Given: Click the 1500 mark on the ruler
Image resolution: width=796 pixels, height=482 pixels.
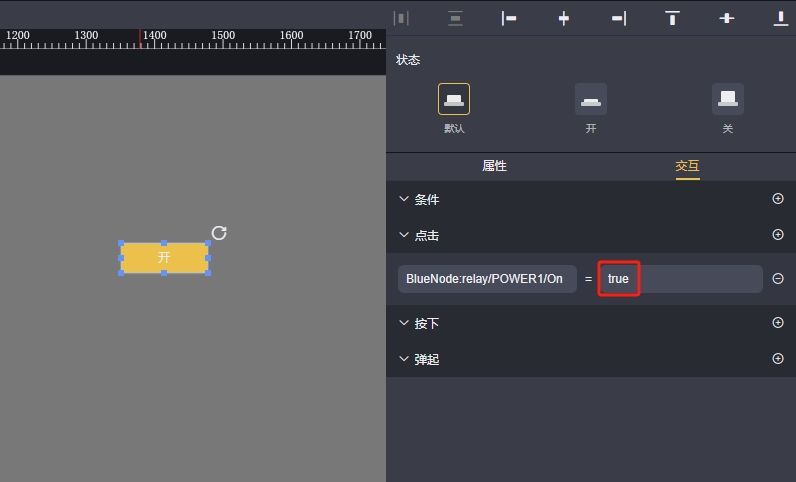Looking at the screenshot, I should 223,36.
